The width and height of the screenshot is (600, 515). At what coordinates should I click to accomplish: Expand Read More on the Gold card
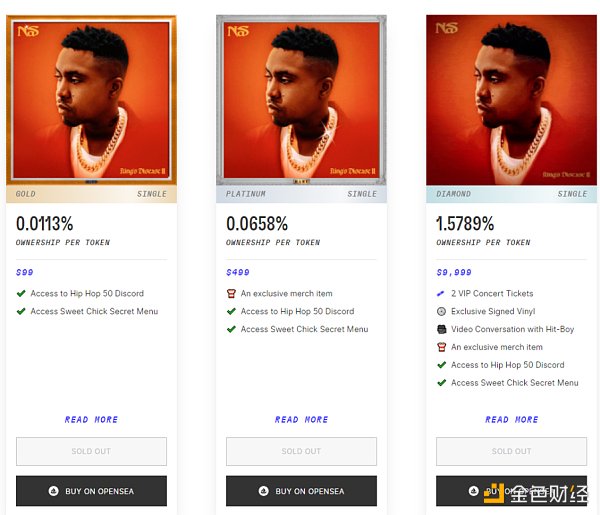click(91, 420)
